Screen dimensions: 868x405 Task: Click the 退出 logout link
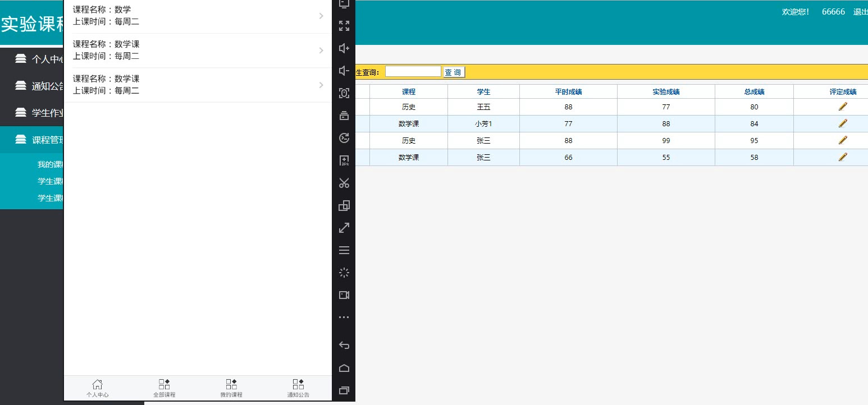pyautogui.click(x=860, y=12)
